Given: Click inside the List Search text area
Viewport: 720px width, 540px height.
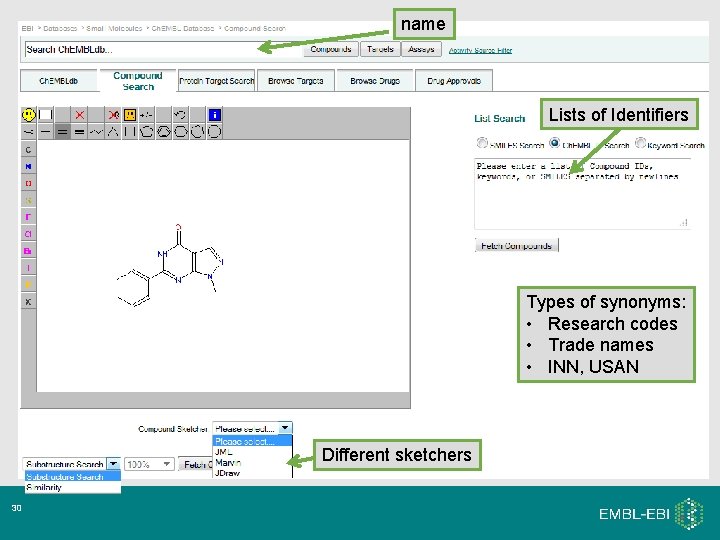Looking at the screenshot, I should click(x=582, y=194).
